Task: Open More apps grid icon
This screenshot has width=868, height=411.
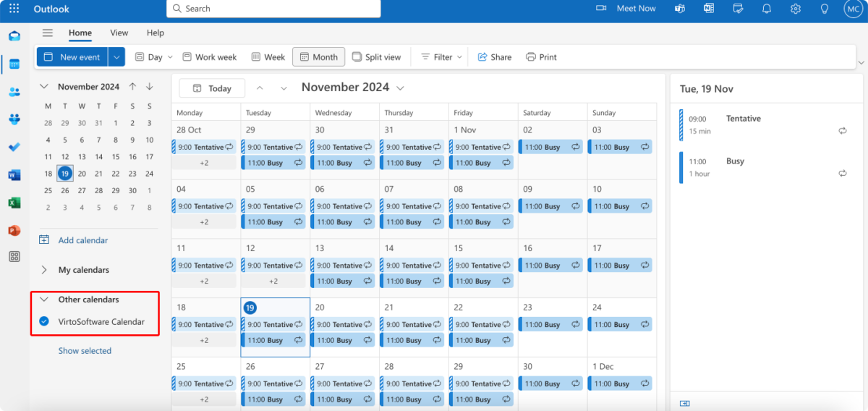Action: [14, 256]
